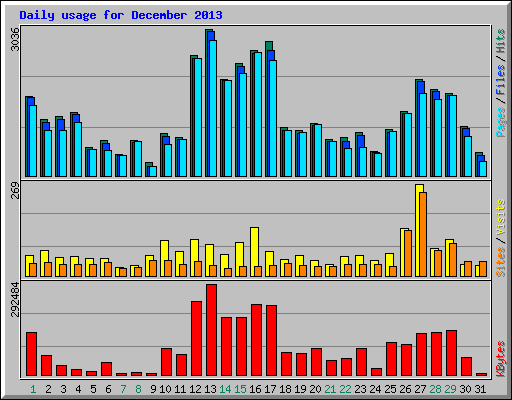Select day 31 on the date axis
The width and height of the screenshot is (512, 400).
[x=480, y=389]
